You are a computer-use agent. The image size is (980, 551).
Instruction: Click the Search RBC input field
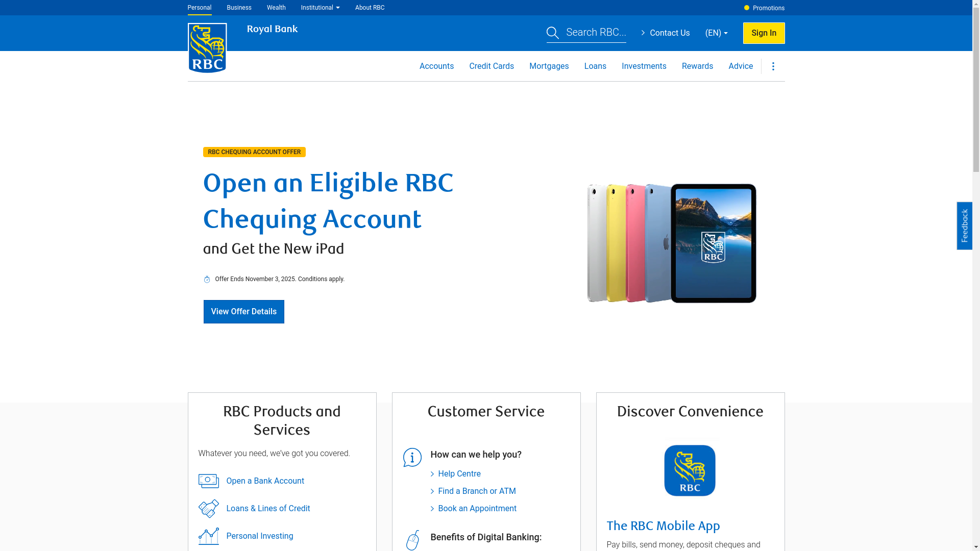pyautogui.click(x=596, y=33)
